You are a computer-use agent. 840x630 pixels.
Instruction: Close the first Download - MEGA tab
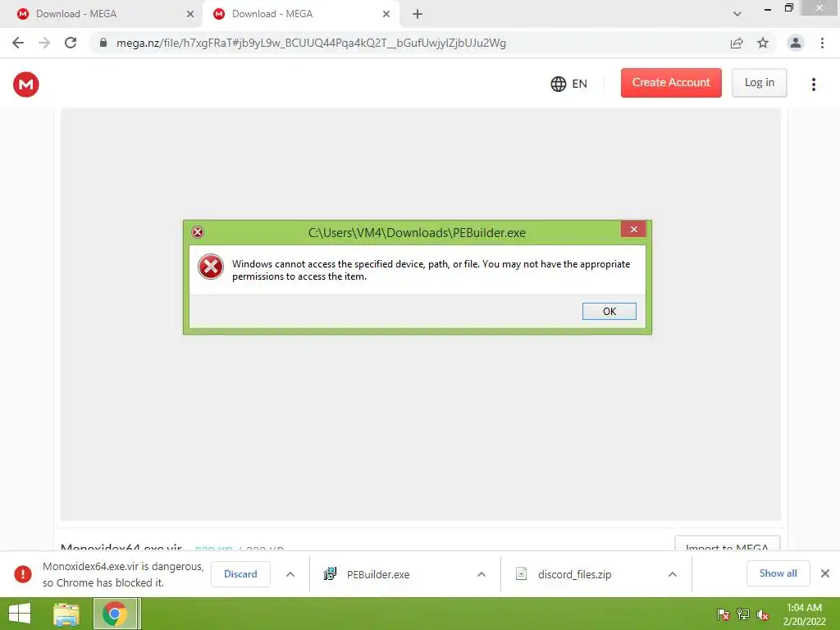pyautogui.click(x=190, y=14)
